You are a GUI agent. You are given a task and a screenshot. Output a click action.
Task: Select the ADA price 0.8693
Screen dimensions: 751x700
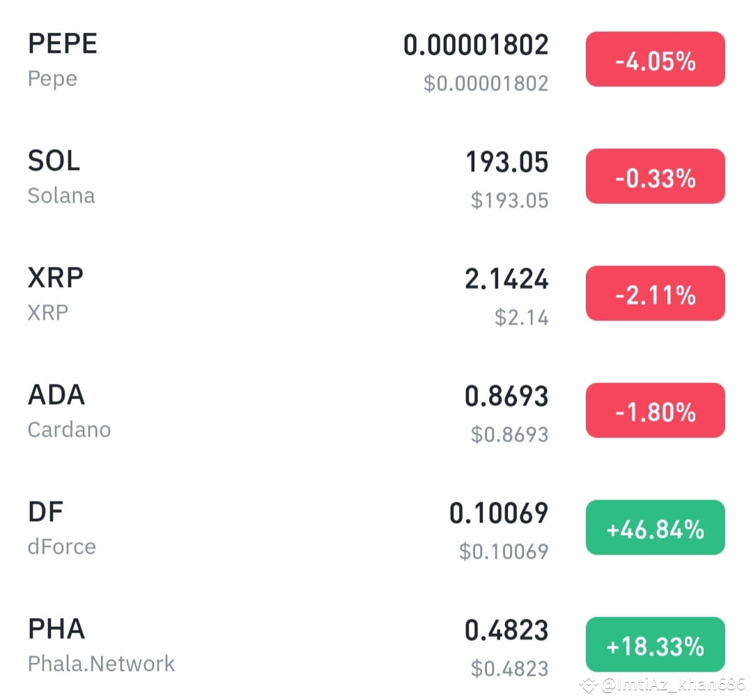(x=506, y=396)
